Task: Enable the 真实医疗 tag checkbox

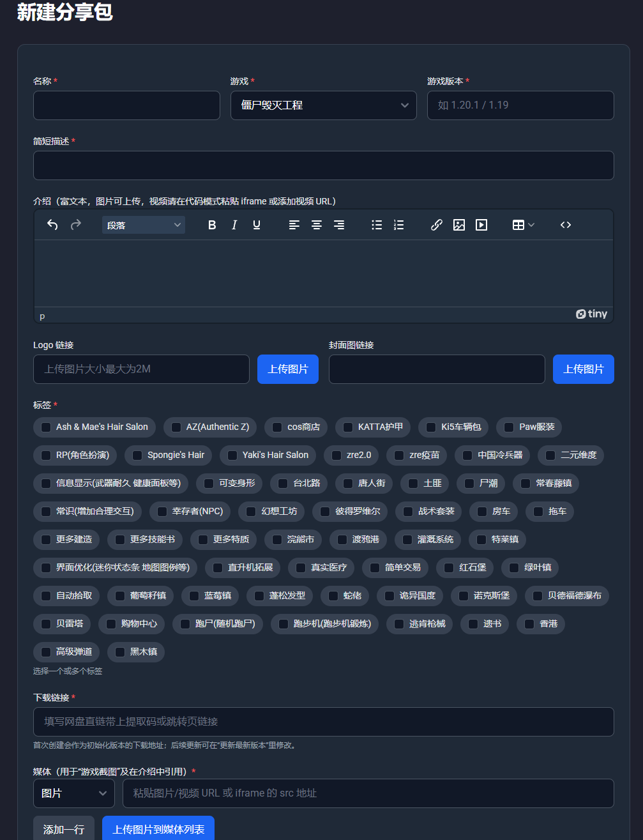Action: pyautogui.click(x=301, y=568)
